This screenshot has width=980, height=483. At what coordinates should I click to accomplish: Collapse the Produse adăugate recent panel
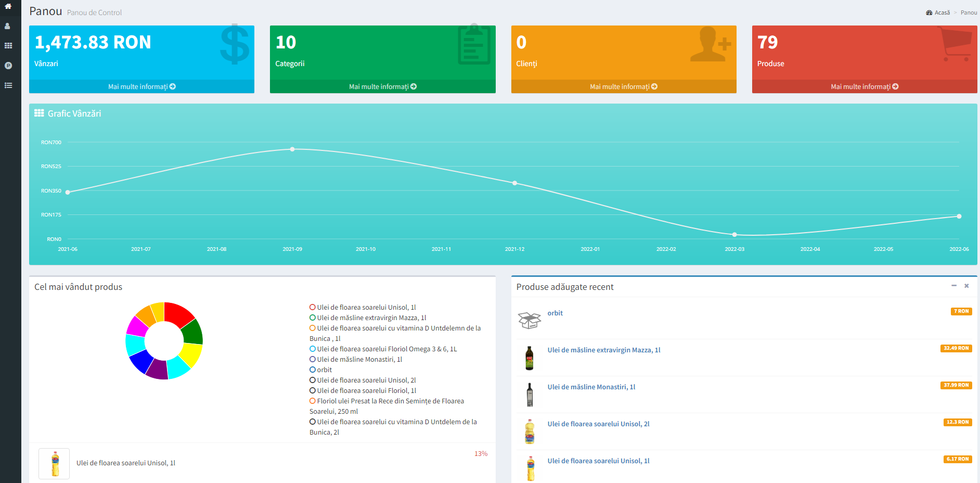(953, 286)
